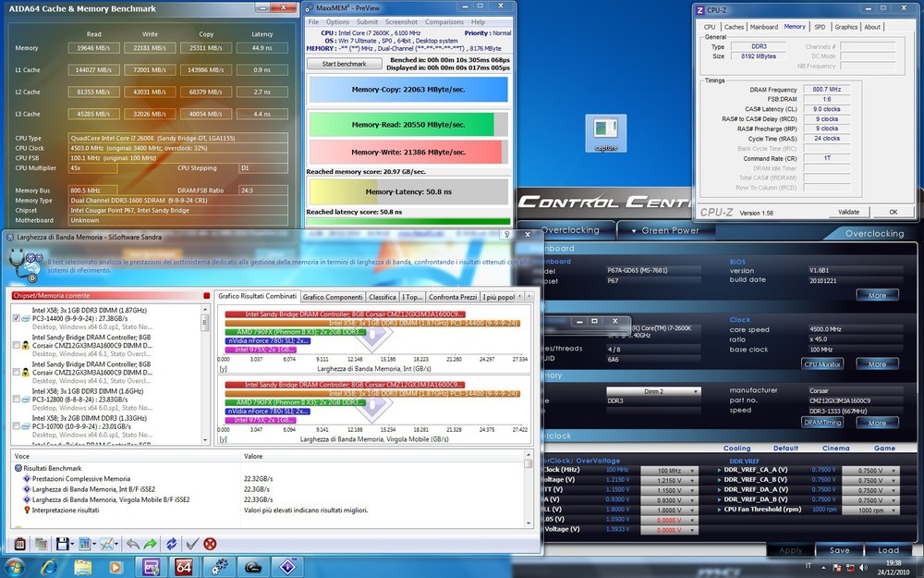Click the Memory-Write progress bar in MaxxMEM
This screenshot has height=578, width=924.
[x=408, y=152]
